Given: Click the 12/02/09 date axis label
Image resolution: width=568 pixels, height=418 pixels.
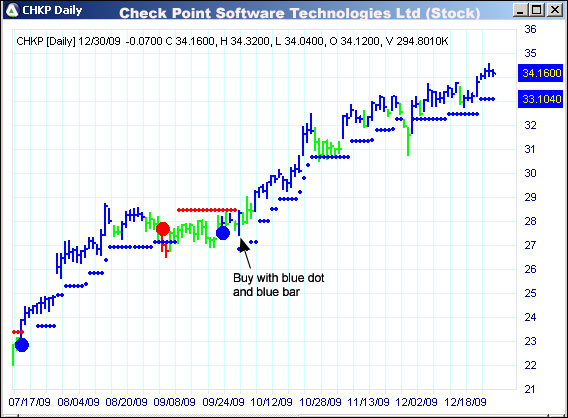Looking at the screenshot, I should click(x=417, y=402).
